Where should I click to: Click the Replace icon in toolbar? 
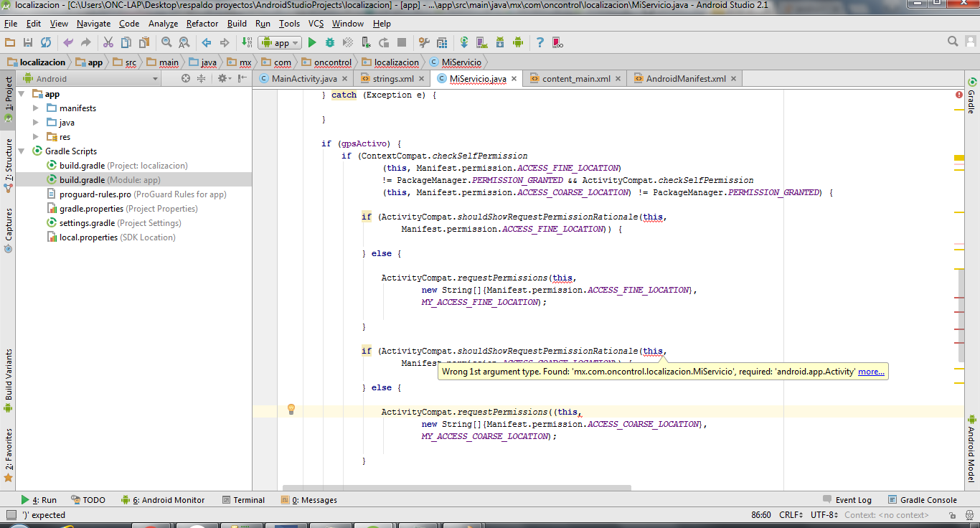pyautogui.click(x=184, y=42)
